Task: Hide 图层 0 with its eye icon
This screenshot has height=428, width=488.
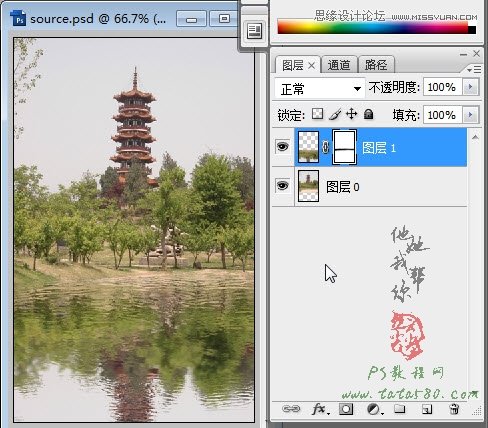Action: (282, 185)
